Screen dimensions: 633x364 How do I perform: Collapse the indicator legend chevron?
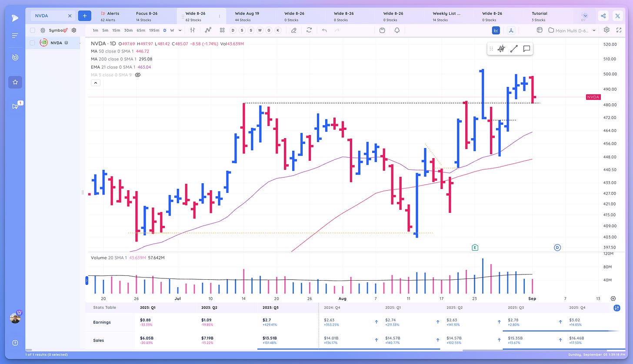96,83
